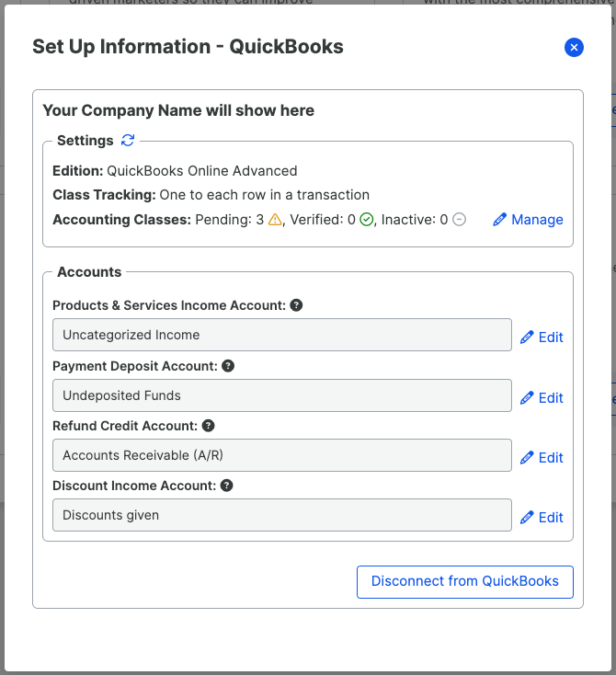Click Disconnect from QuickBooks button
616x675 pixels.
point(465,581)
